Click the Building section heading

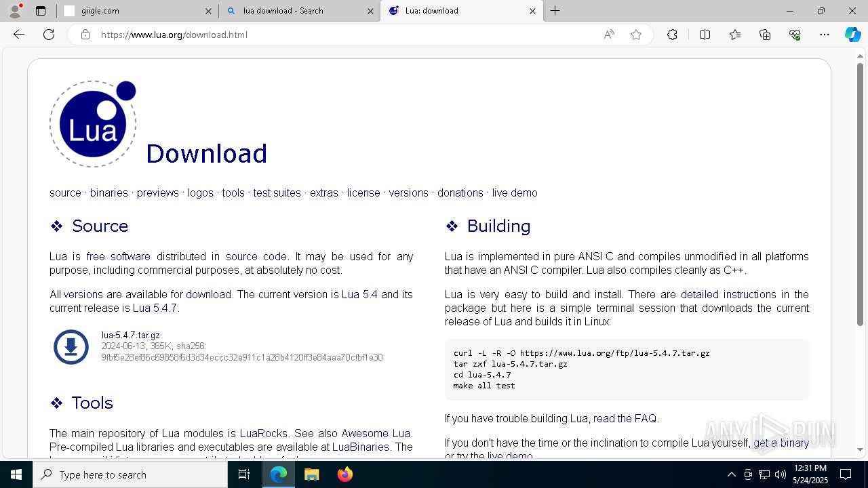498,226
